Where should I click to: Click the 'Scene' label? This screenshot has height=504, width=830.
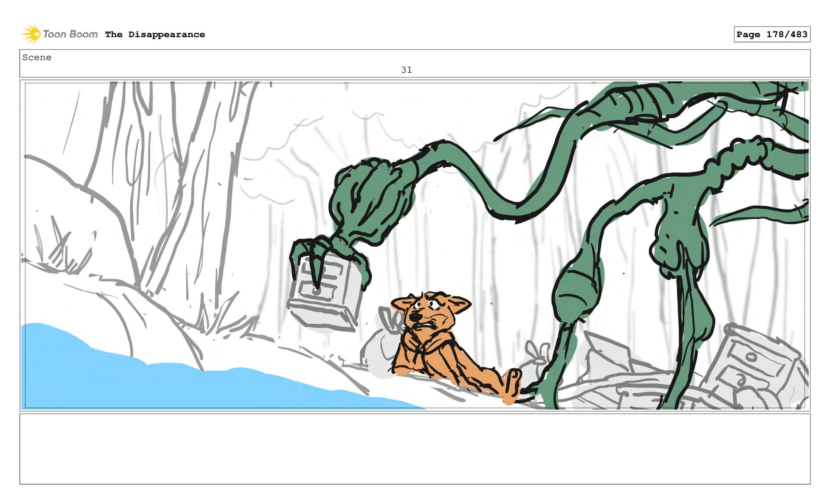point(37,57)
